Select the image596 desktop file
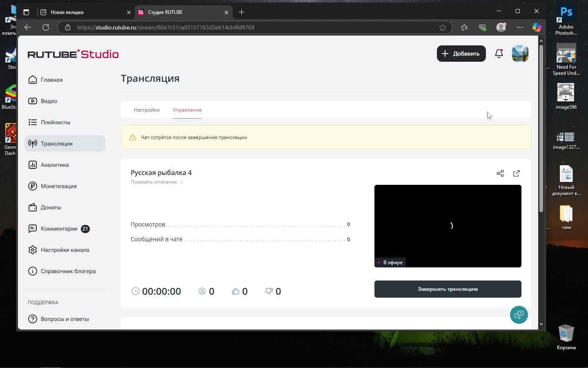 (x=566, y=96)
